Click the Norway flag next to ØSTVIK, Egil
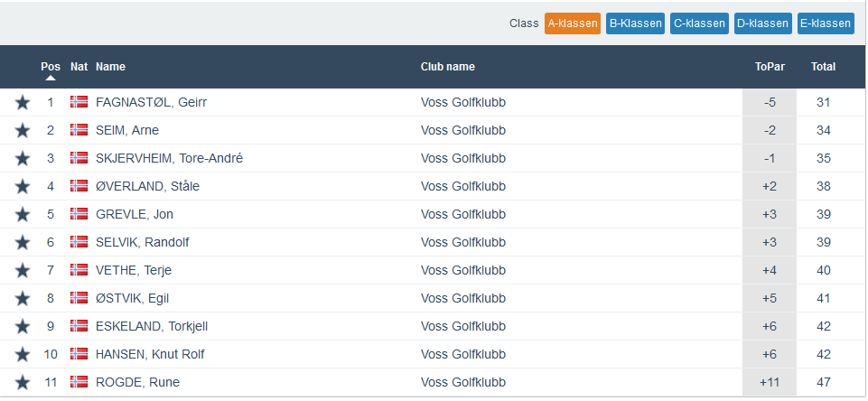 79,298
